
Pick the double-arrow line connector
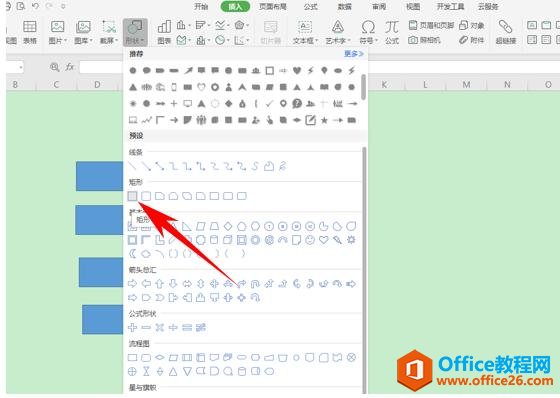[x=160, y=166]
